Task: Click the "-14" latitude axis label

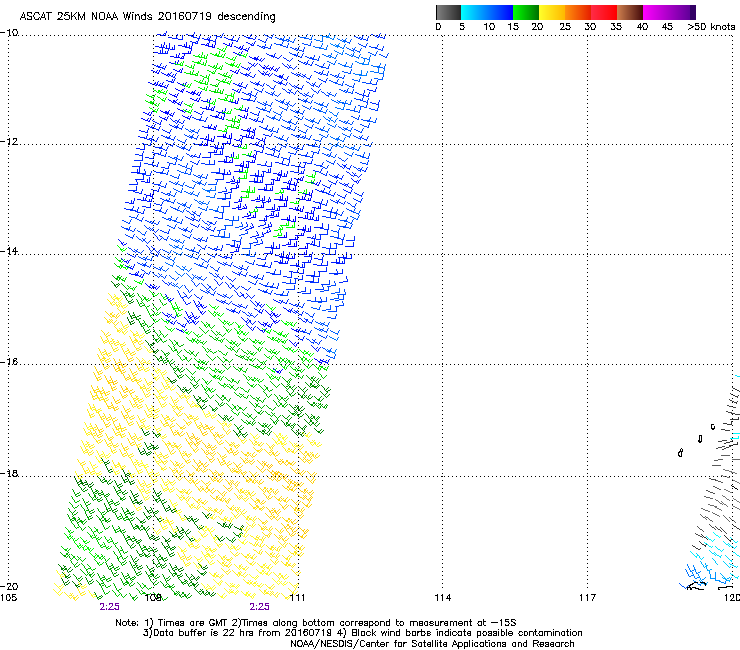Action: click(x=9, y=251)
